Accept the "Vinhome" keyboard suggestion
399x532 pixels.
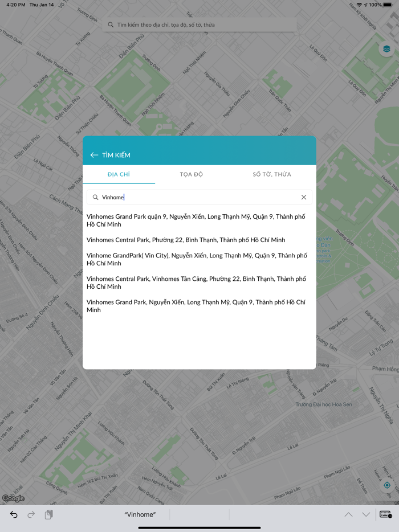click(140, 515)
